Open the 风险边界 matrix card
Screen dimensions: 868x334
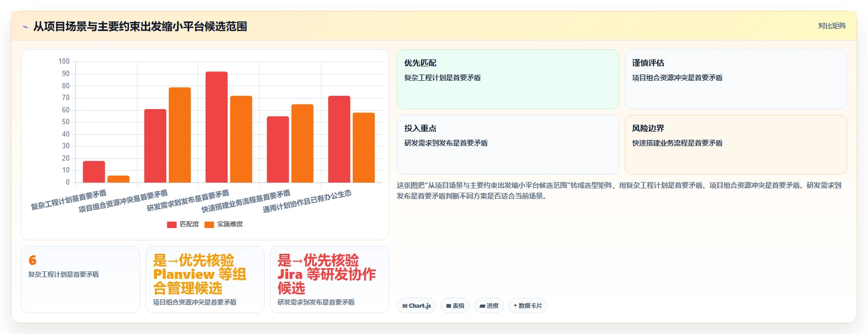point(735,145)
